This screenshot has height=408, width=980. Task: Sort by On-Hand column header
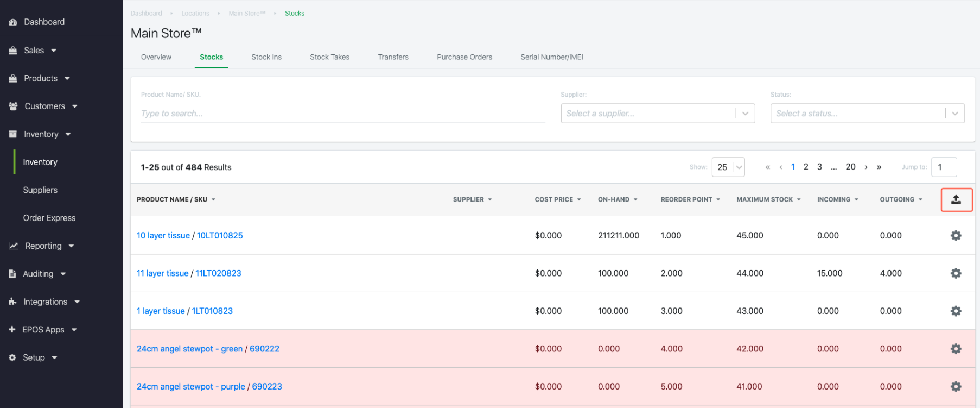(614, 200)
